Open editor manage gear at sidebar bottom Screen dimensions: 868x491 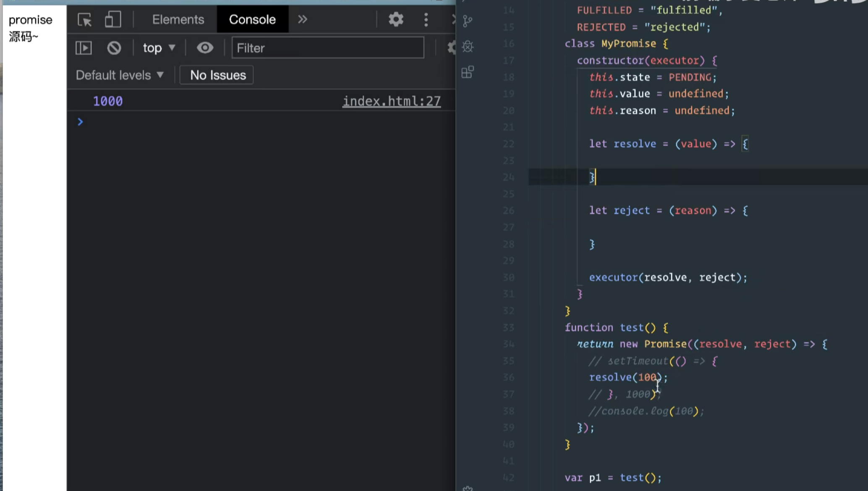click(468, 488)
